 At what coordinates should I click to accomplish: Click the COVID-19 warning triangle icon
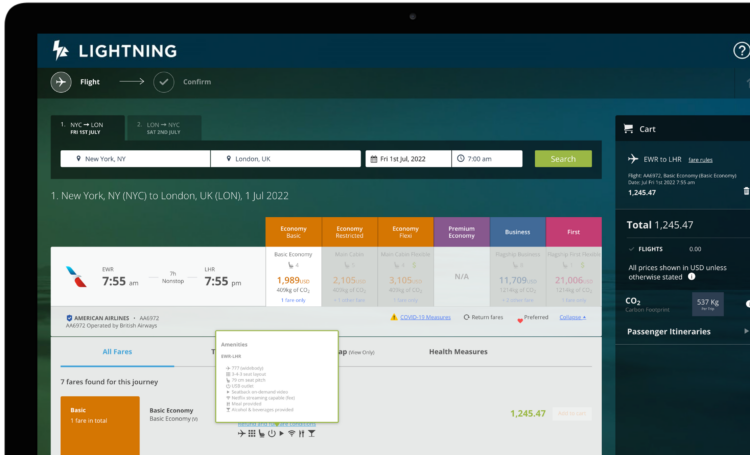point(394,317)
